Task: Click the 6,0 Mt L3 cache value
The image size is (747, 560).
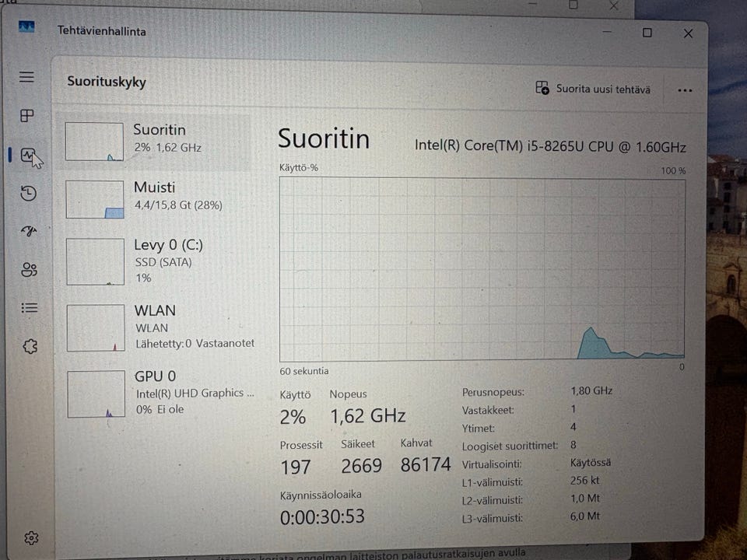Action: (x=585, y=516)
